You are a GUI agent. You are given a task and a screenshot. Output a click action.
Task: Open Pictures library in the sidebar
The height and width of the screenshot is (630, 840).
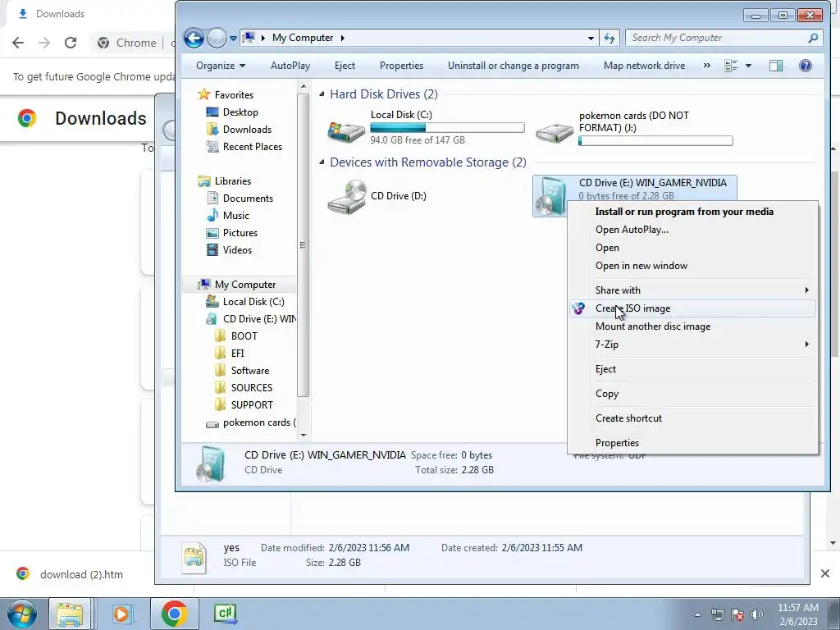[x=240, y=232]
